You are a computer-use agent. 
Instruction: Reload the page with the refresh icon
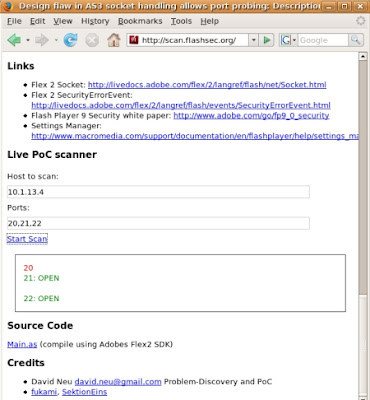pyautogui.click(x=70, y=40)
